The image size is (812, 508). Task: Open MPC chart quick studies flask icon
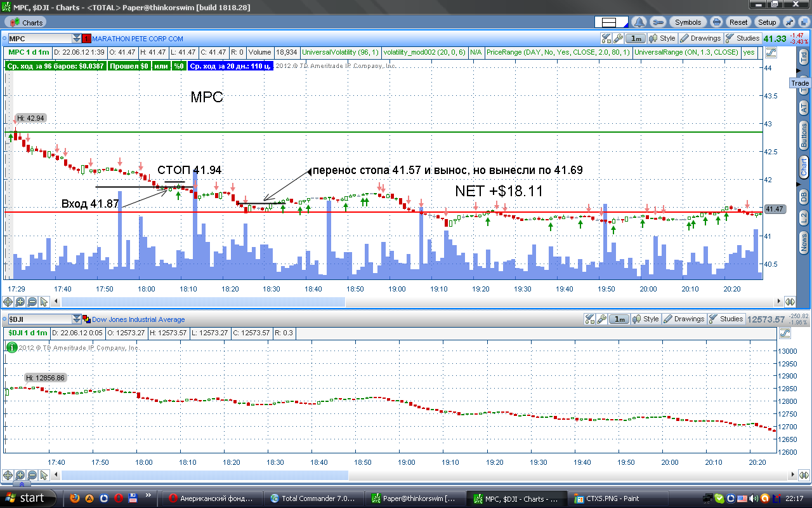pyautogui.click(x=605, y=38)
